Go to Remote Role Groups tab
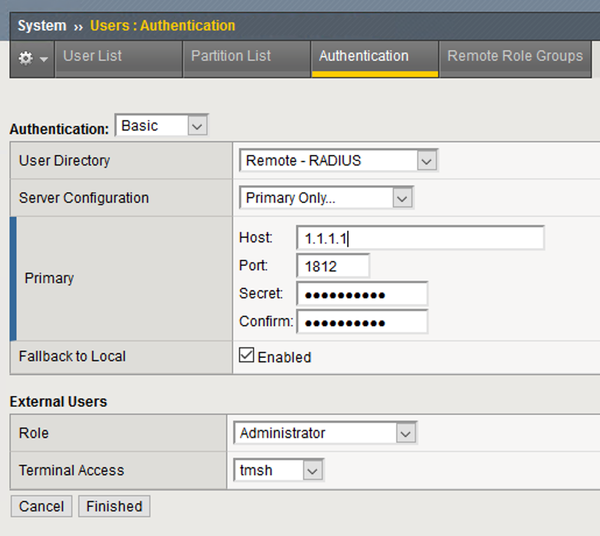 coord(515,56)
